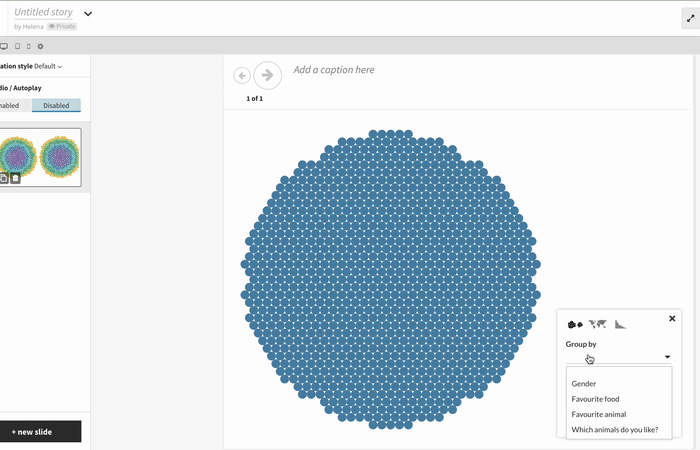Toggle fullscreen with the expand arrows icon
The width and height of the screenshot is (700, 450).
pyautogui.click(x=689, y=19)
